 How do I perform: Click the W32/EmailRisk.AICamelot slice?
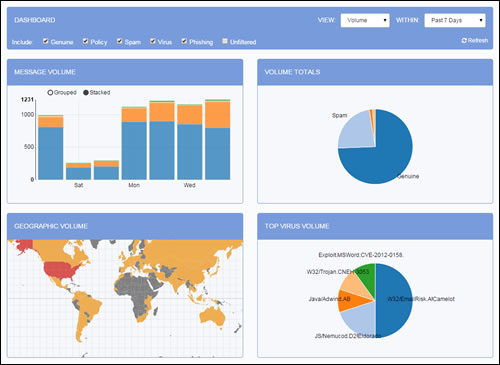395,300
